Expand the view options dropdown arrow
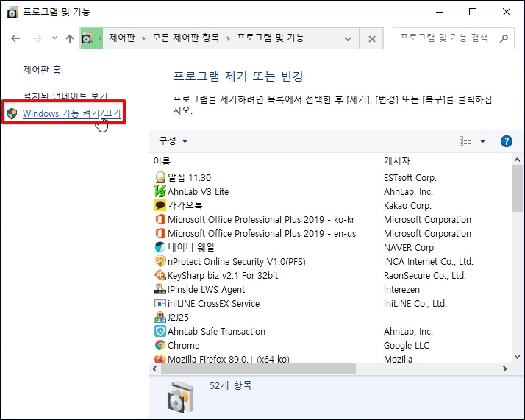This screenshot has width=525, height=420. point(482,141)
